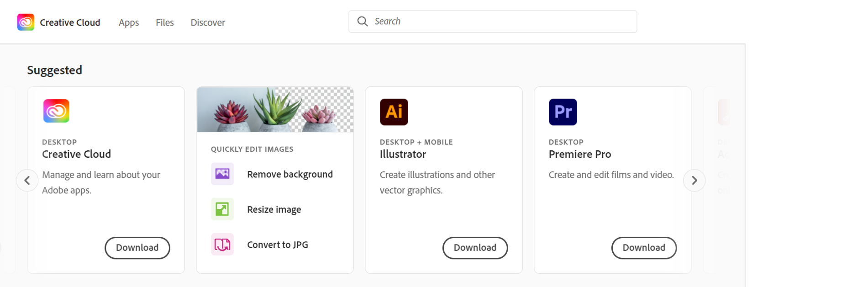
Task: Click the QUICKLY EDIT IMAGES label
Action: tap(252, 149)
